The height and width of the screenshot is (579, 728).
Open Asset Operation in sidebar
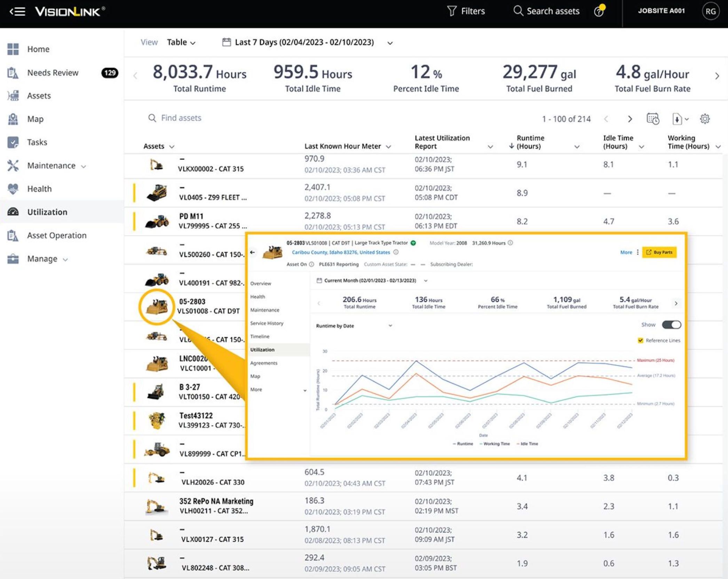coord(56,235)
